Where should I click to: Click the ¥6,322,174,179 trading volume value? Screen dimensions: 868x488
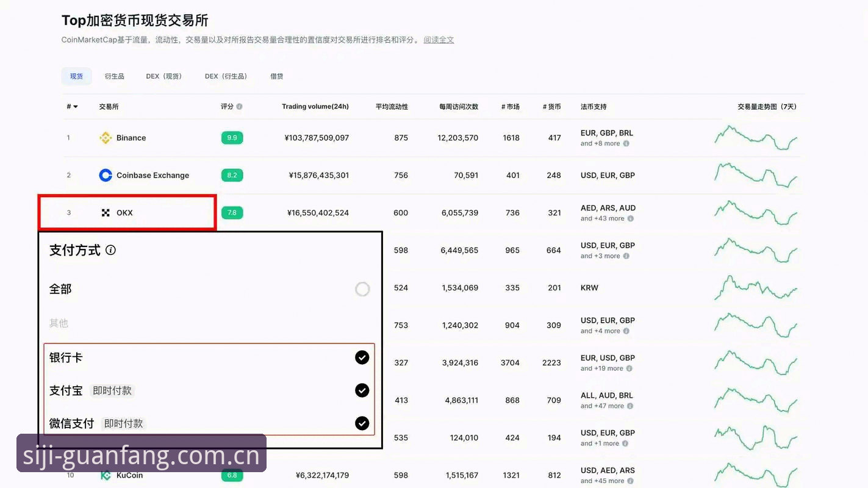[323, 475]
